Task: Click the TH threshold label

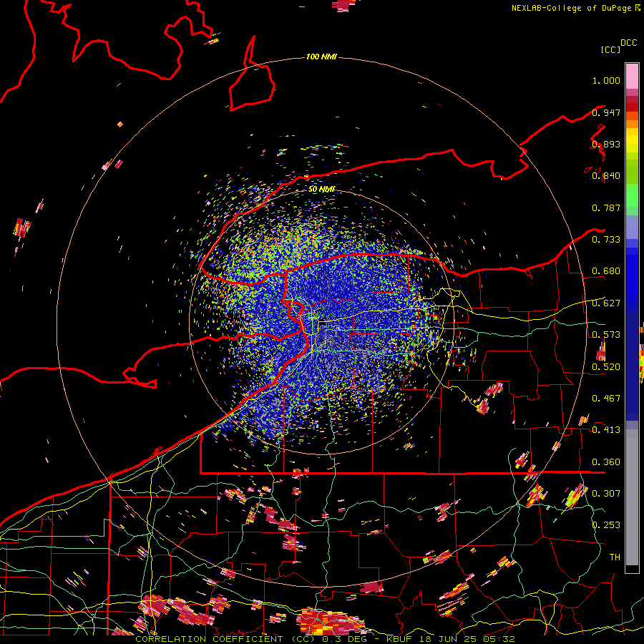Action: pyautogui.click(x=615, y=557)
